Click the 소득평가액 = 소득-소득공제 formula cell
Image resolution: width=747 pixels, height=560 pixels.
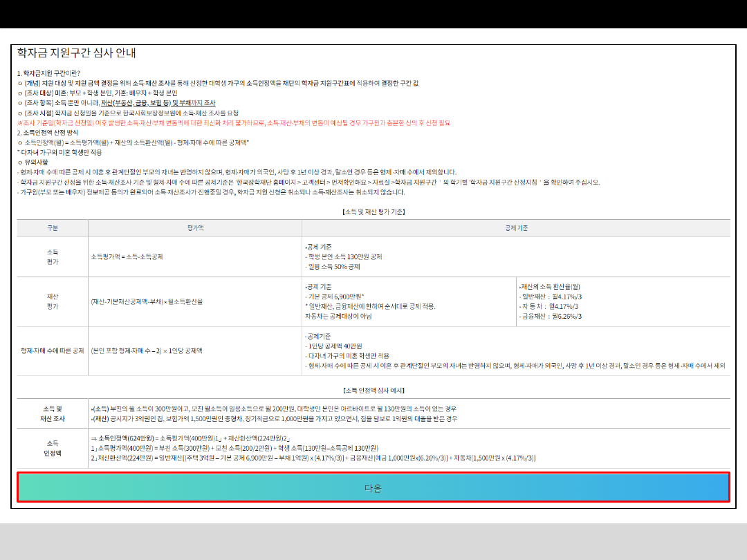127,256
